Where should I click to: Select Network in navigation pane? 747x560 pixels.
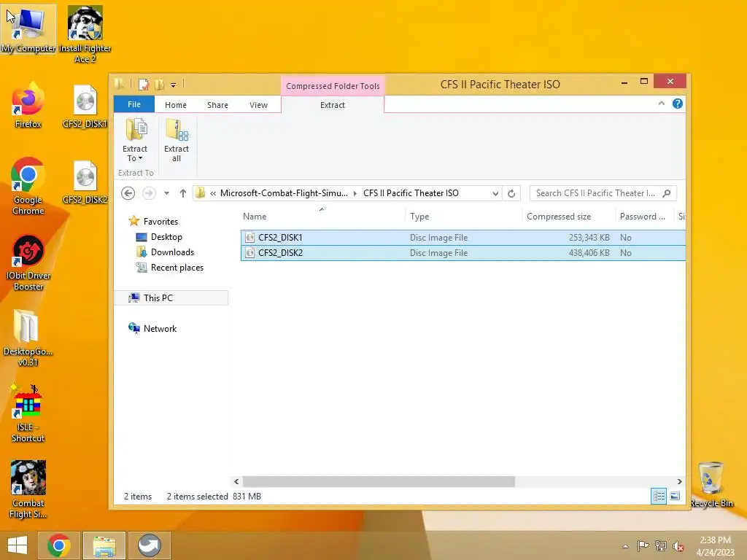pos(160,329)
